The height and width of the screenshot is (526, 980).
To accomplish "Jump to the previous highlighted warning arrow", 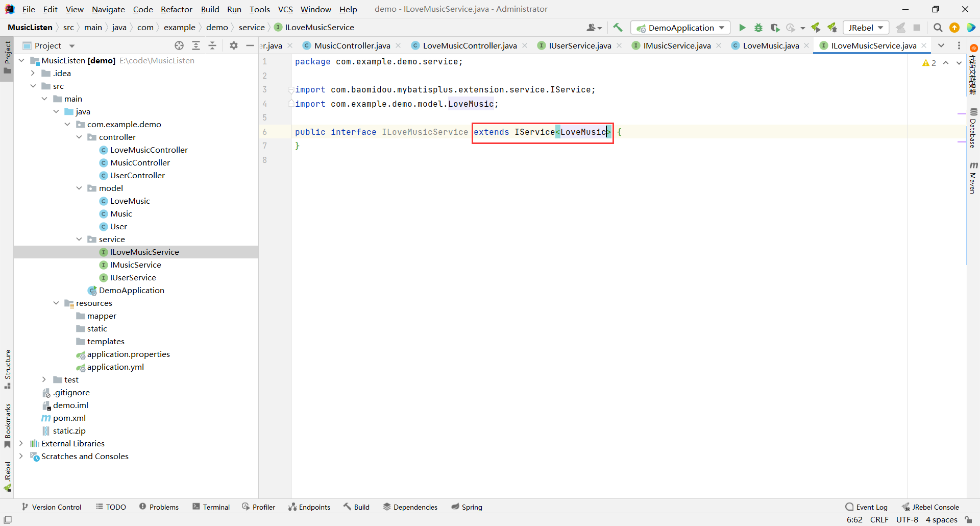I will (x=946, y=63).
